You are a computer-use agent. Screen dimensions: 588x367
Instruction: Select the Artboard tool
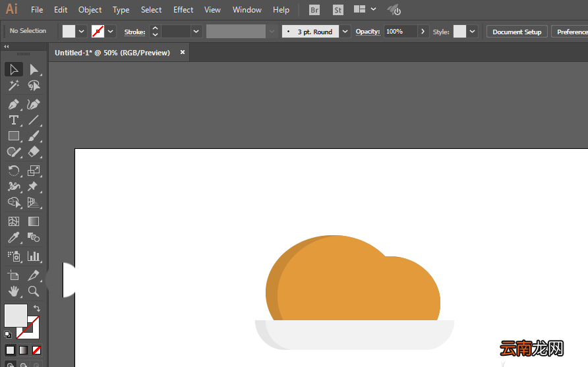pyautogui.click(x=14, y=275)
